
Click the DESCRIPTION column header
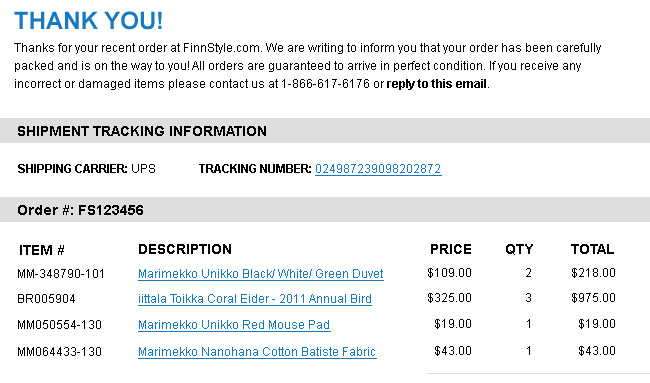pyautogui.click(x=185, y=250)
